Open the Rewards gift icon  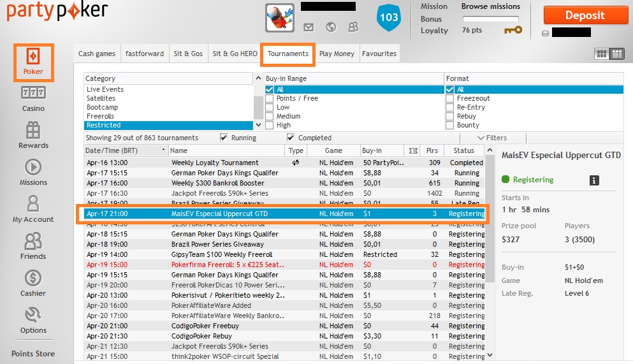(x=33, y=130)
